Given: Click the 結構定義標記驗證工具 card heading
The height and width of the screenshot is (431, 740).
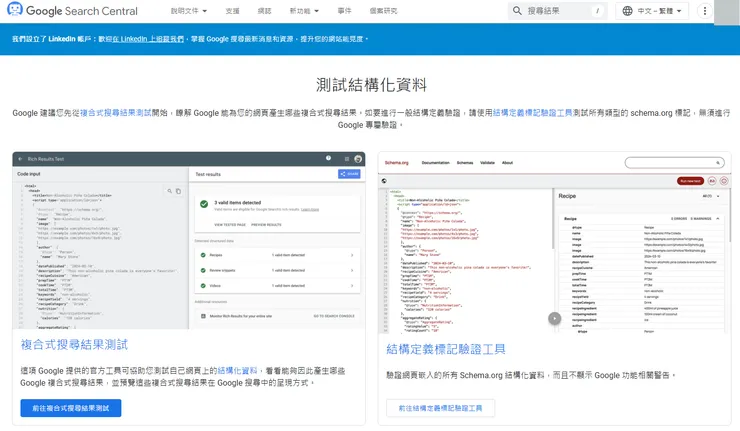Looking at the screenshot, I should [x=446, y=349].
